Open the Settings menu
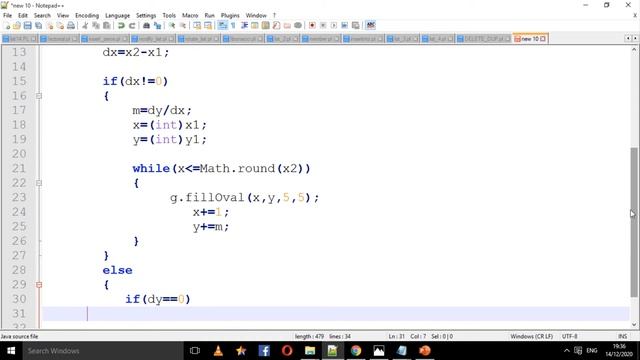Screen dimensions: 640x360 click(x=146, y=16)
